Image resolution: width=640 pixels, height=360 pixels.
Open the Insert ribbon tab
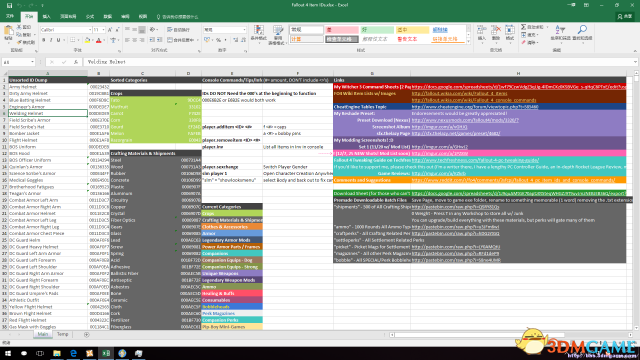(x=47, y=17)
